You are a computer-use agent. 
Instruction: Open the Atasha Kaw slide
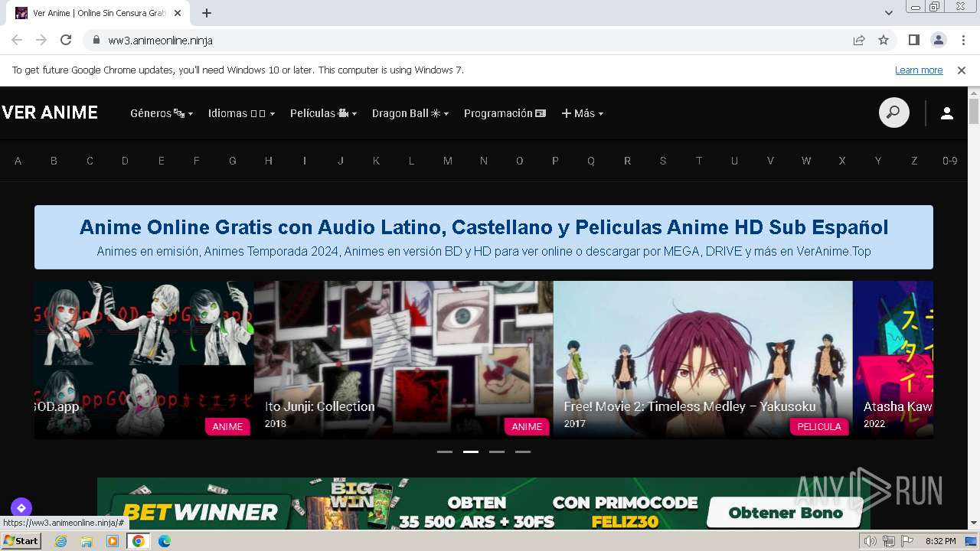[893, 360]
